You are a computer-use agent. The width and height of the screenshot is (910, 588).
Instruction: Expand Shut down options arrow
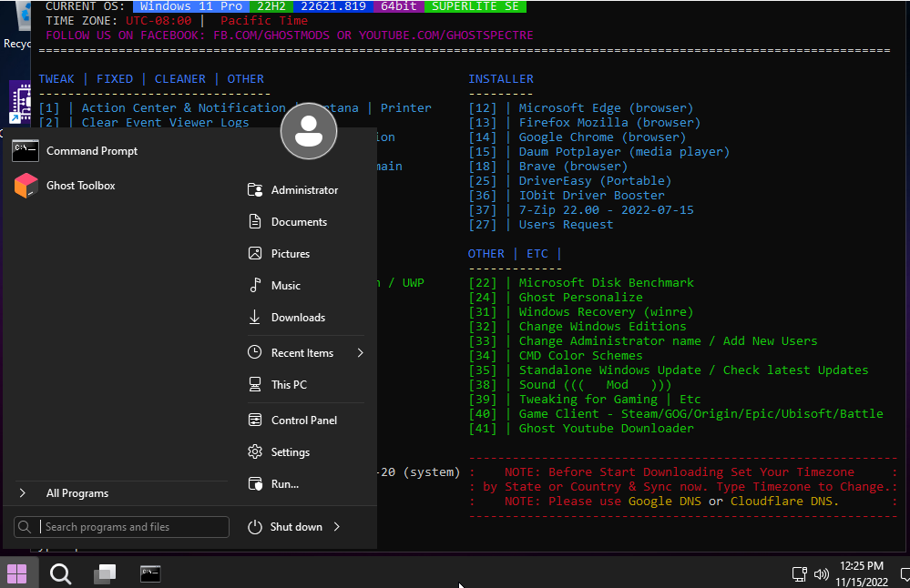337,527
